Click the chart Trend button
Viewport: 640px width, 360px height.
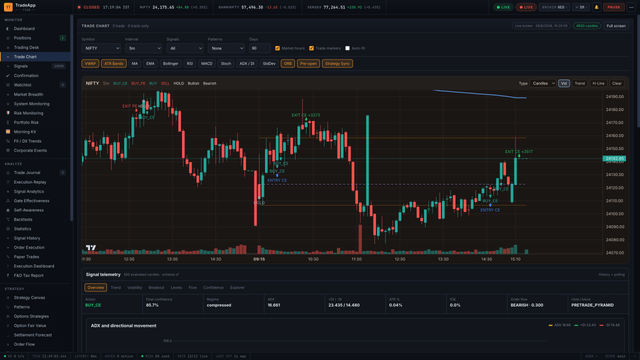click(580, 83)
